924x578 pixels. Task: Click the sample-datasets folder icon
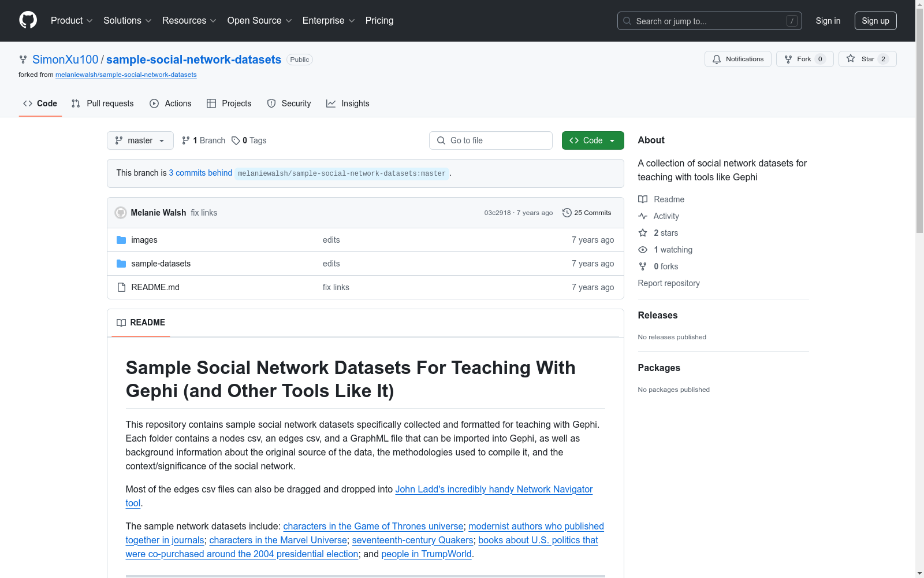point(121,264)
